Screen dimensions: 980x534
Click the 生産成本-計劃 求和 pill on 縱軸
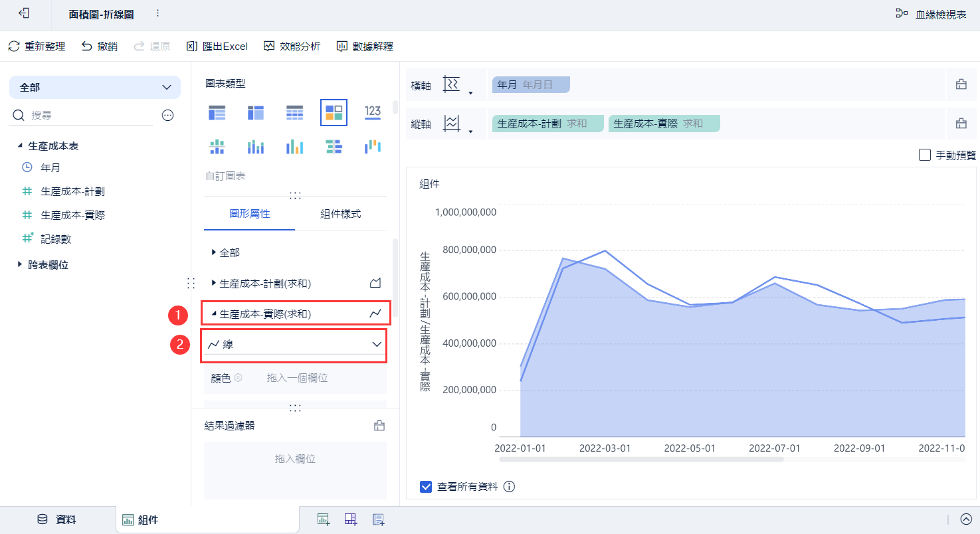pyautogui.click(x=547, y=124)
